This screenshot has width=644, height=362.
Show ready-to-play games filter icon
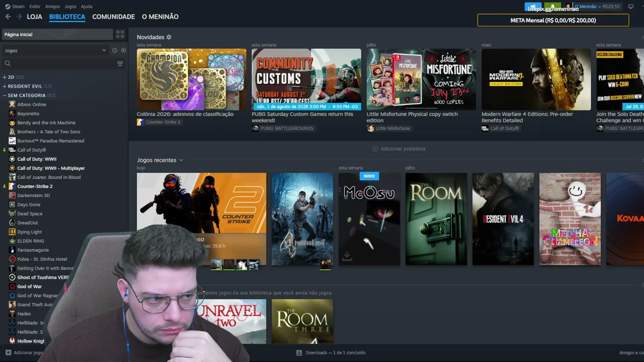(x=124, y=50)
